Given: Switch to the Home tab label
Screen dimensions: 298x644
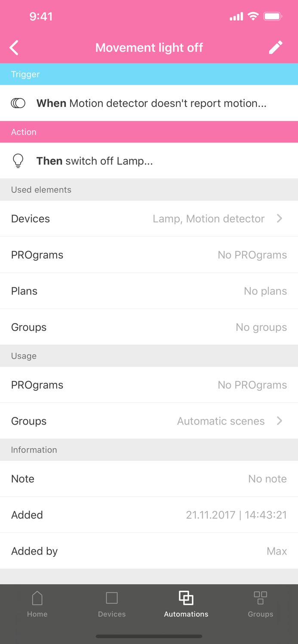Looking at the screenshot, I should click(37, 614).
